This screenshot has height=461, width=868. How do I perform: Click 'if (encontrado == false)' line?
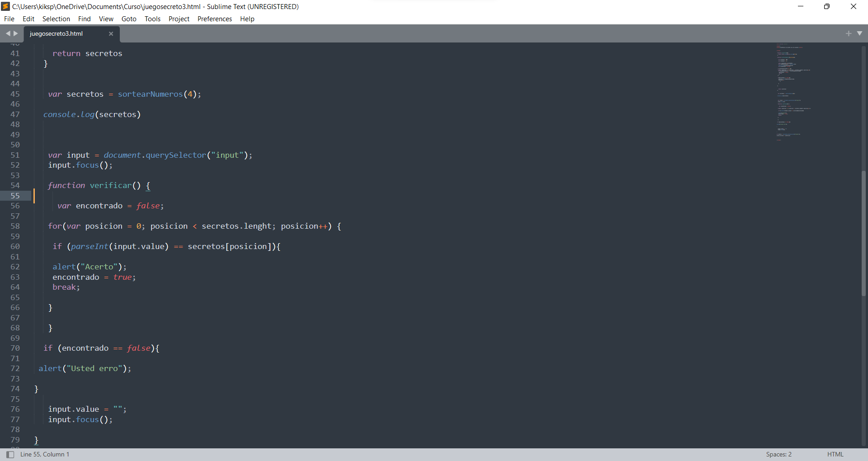pyautogui.click(x=101, y=348)
